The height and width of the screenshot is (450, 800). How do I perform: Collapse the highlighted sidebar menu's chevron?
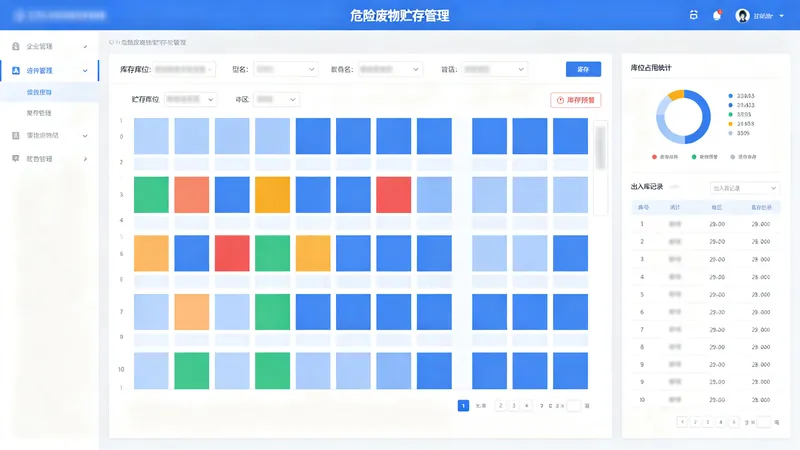[85, 70]
